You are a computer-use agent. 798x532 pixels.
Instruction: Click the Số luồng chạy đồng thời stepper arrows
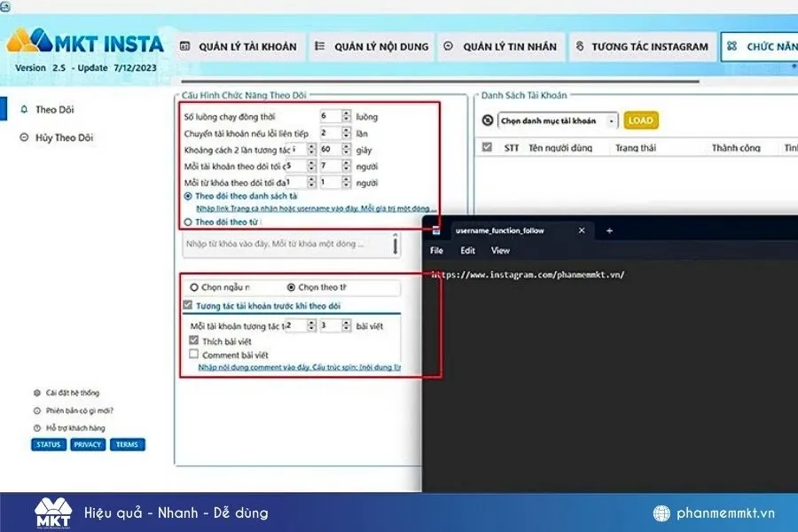pos(347,116)
